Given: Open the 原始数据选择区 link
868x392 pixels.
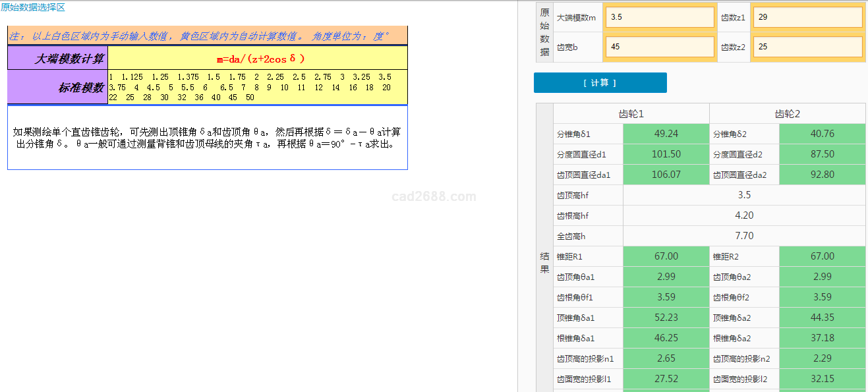Looking at the screenshot, I should click(x=33, y=8).
